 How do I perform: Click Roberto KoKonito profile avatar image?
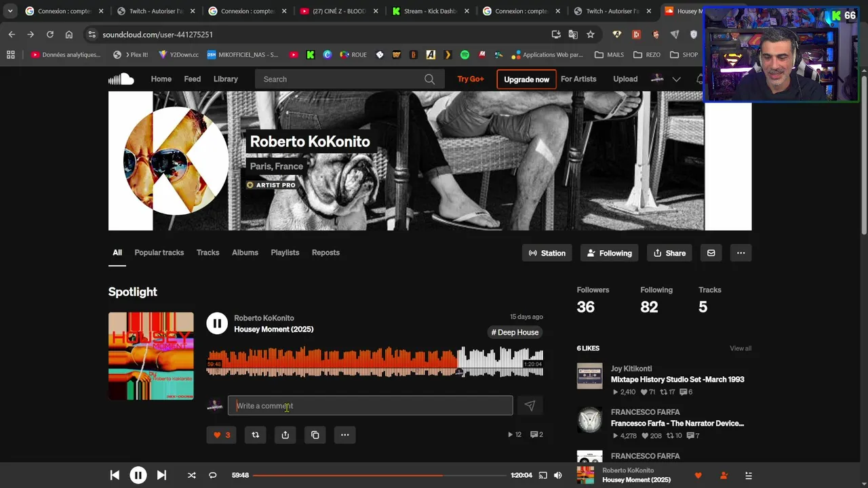(x=176, y=161)
